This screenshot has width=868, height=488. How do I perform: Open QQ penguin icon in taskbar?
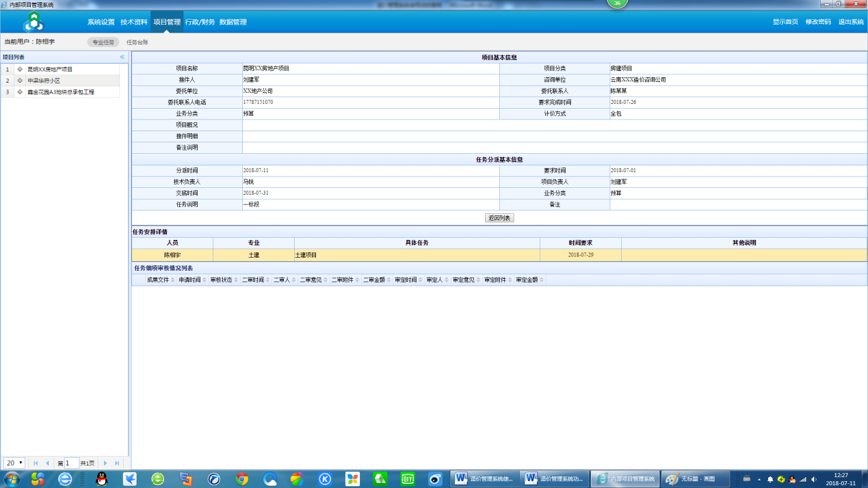point(102,479)
